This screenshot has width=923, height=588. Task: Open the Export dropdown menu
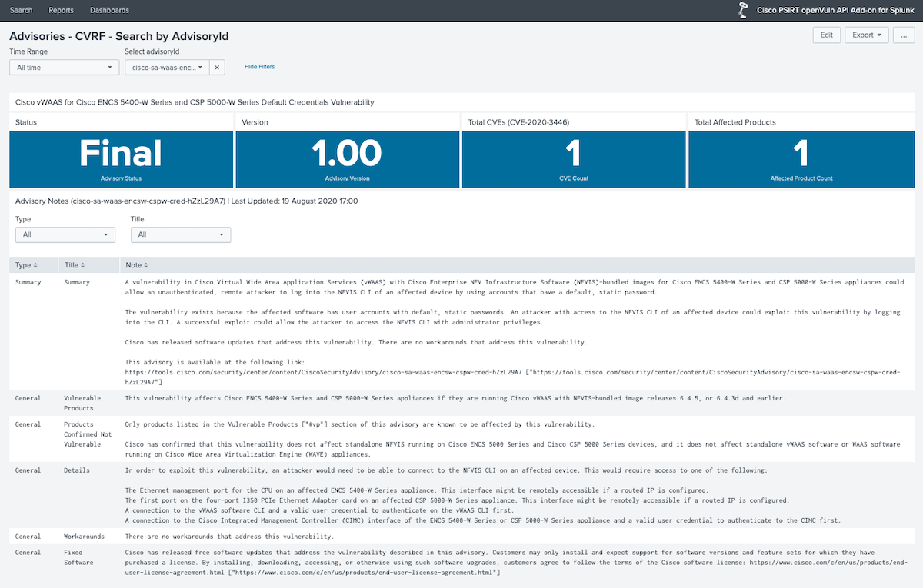[867, 35]
